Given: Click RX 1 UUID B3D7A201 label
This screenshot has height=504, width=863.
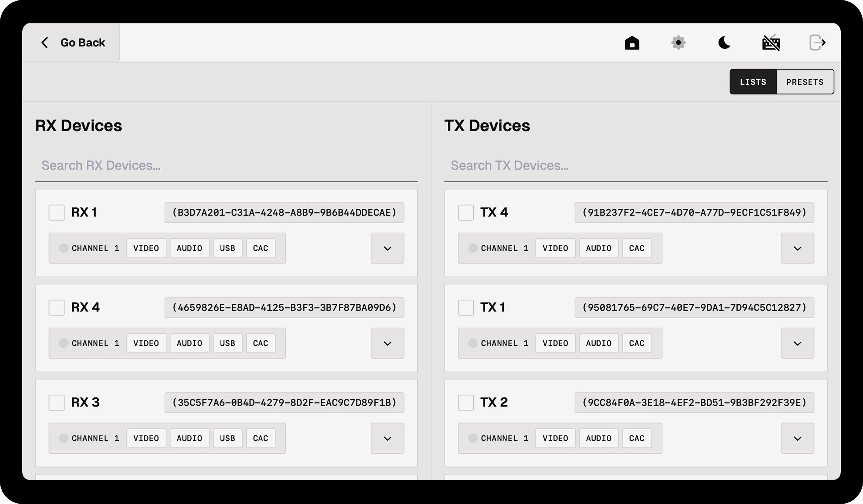Looking at the screenshot, I should [284, 213].
